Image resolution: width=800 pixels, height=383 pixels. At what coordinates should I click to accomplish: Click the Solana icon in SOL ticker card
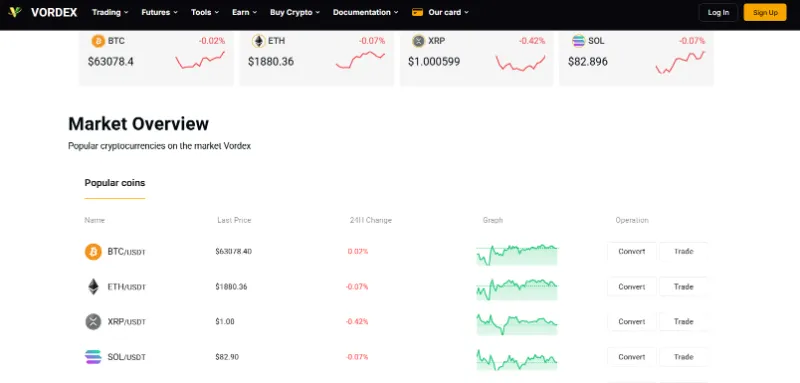(579, 41)
